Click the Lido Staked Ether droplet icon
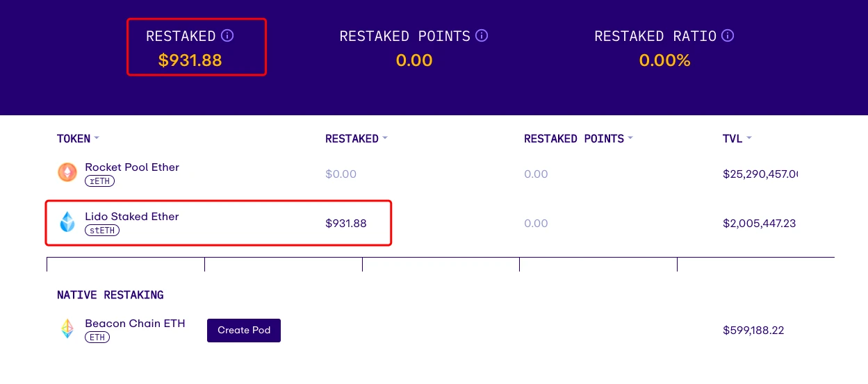 pyautogui.click(x=67, y=222)
